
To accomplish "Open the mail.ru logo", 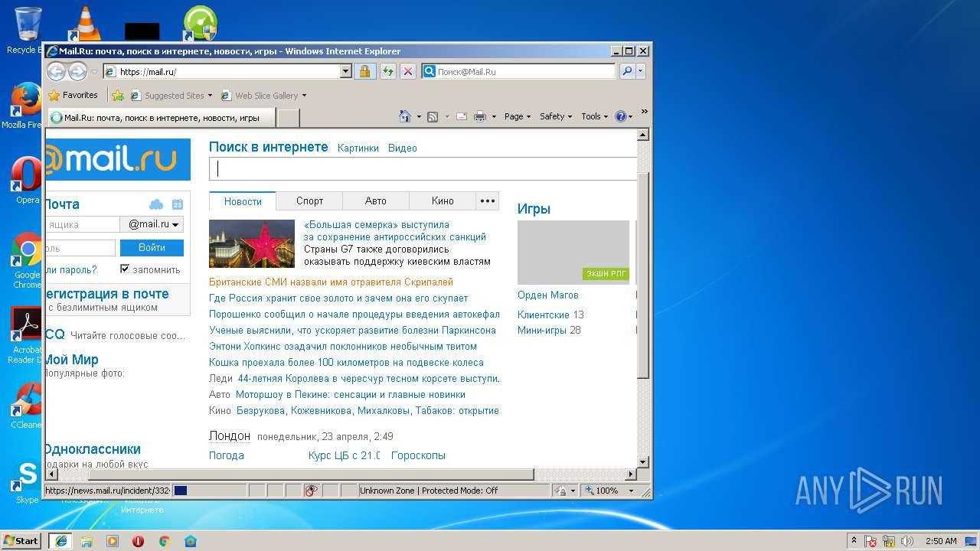I will pyautogui.click(x=118, y=159).
